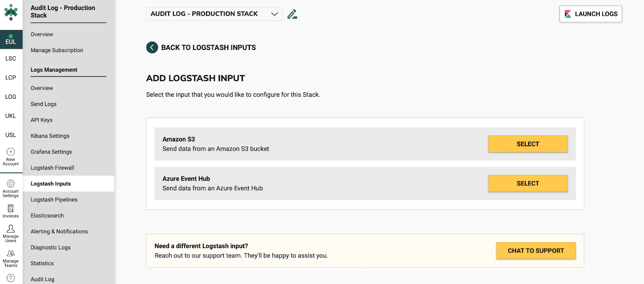
Task: Click the Logit.io logo icon
Action: (11, 12)
